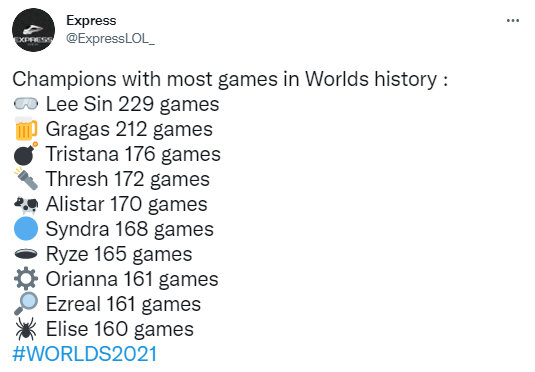
Task: Click the Elise 160 games text
Action: click(x=120, y=329)
